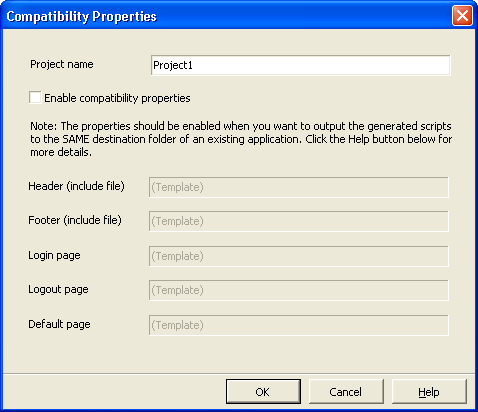Click the 'Login page' label
This screenshot has width=478, height=412.
coord(54,255)
